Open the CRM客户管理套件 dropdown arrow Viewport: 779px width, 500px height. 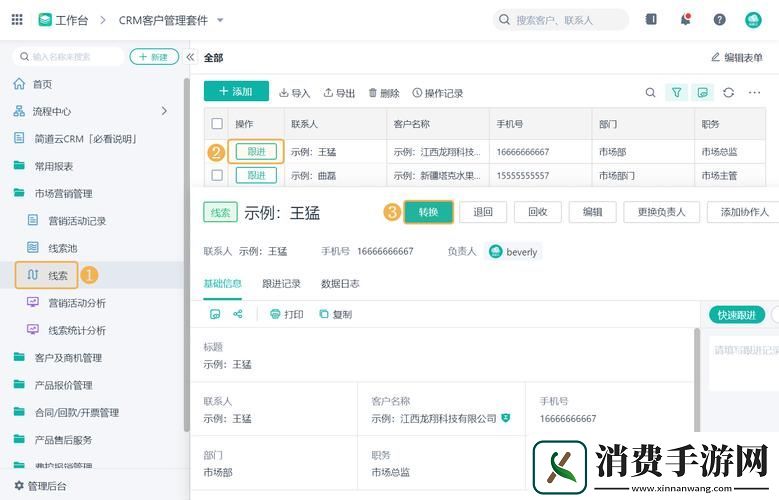[220, 20]
